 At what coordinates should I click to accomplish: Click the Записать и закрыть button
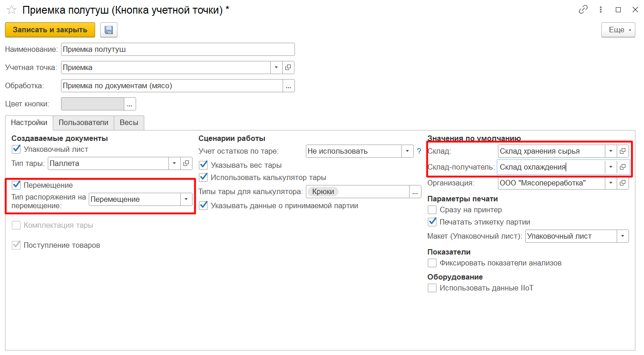click(x=50, y=30)
